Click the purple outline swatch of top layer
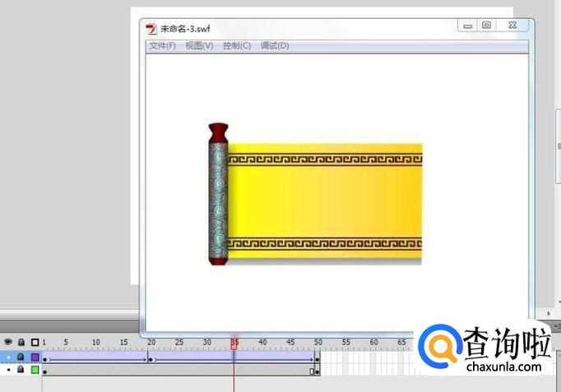The image size is (561, 392). pos(35,357)
